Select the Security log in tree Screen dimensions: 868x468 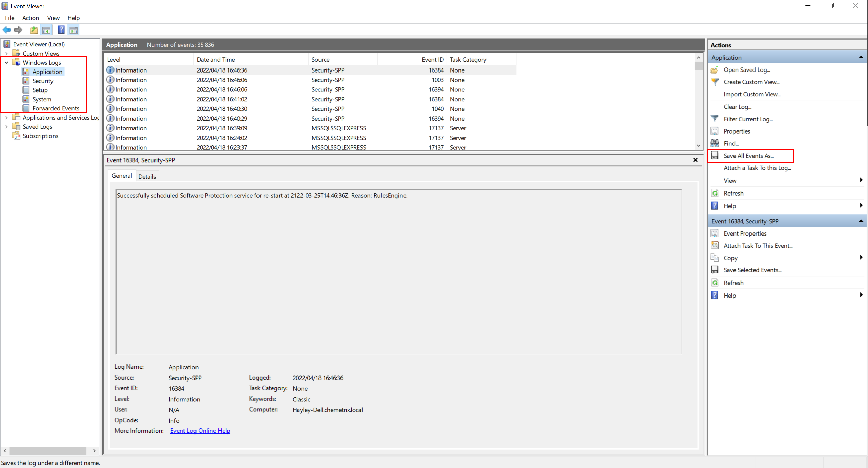[x=43, y=81]
